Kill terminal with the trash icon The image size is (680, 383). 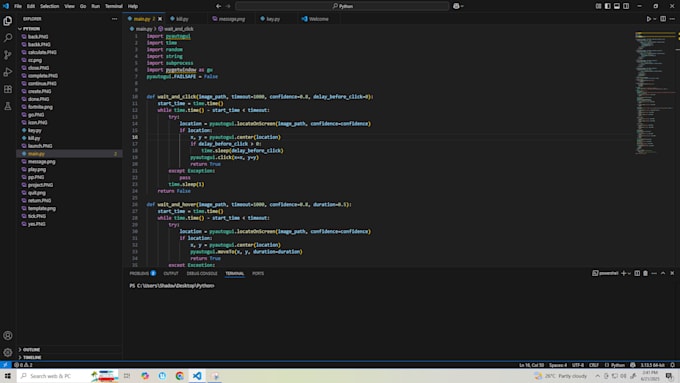click(x=646, y=273)
